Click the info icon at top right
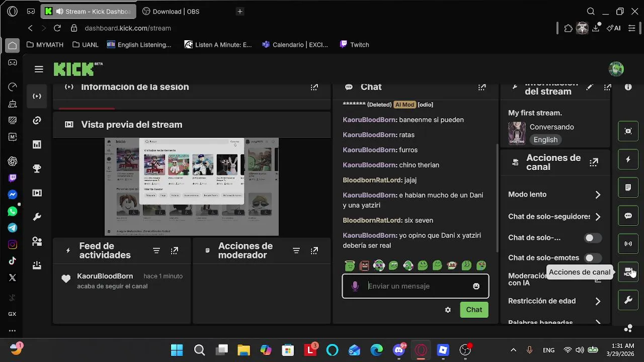Viewport: 644px width, 362px height. [x=628, y=87]
